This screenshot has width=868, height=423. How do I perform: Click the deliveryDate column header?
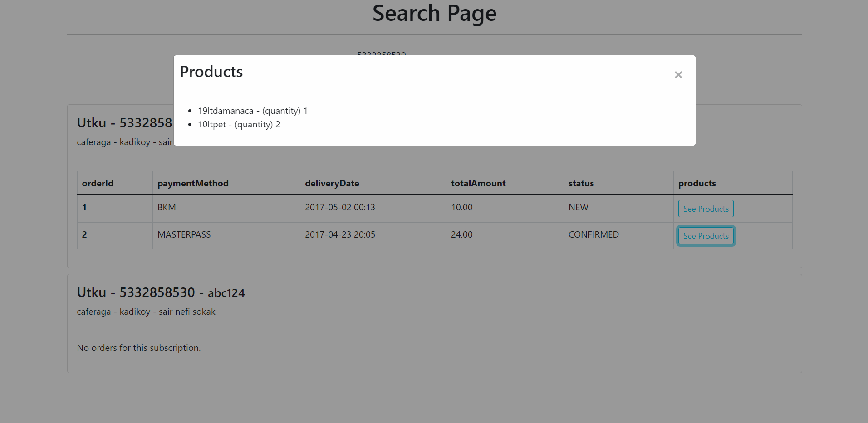coord(332,183)
